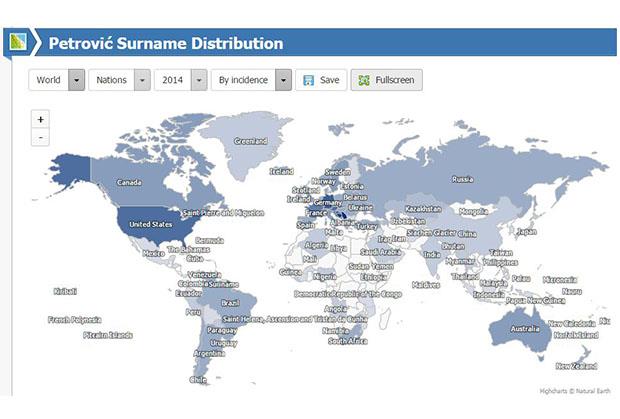620x419 pixels.
Task: Open the 2014 year dropdown
Action: 199,80
